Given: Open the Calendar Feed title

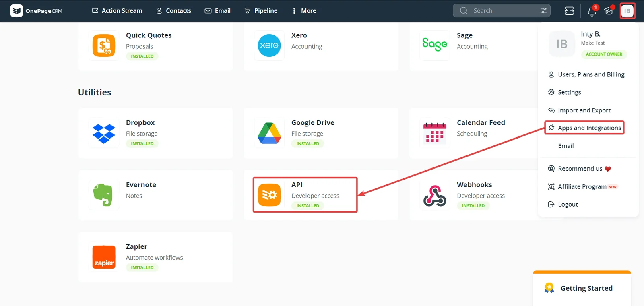Looking at the screenshot, I should pos(481,123).
